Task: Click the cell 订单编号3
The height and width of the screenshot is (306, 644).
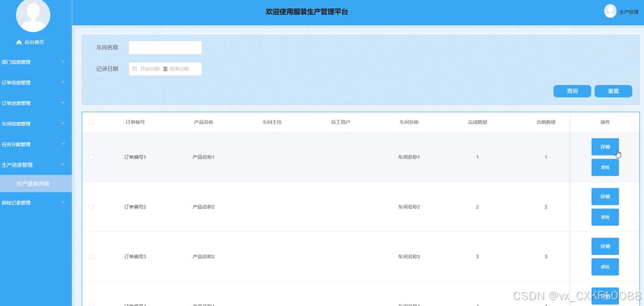Action: [135, 256]
